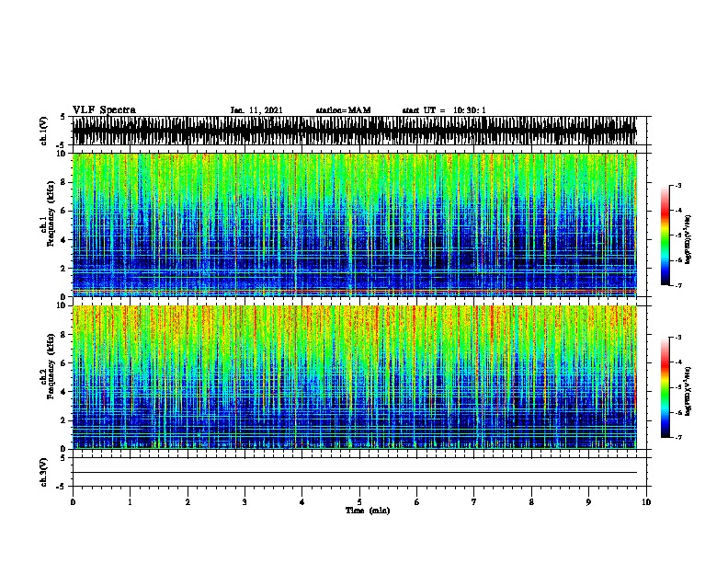This screenshot has height=563, width=728.
Task: Click inside the ch.1 spectrogram panel
Action: pos(355,224)
